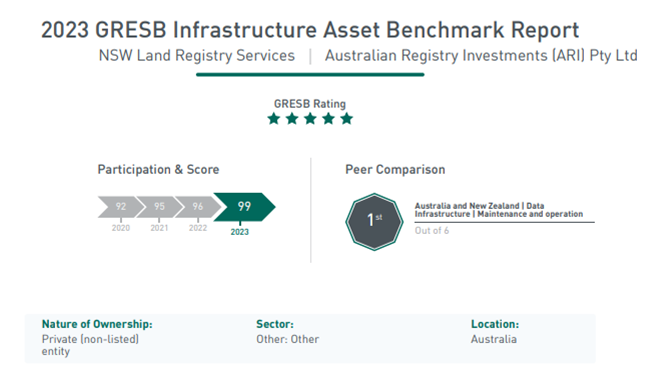This screenshot has width=665, height=375.
Task: Click the 1st place octagon badge
Action: pos(374,222)
